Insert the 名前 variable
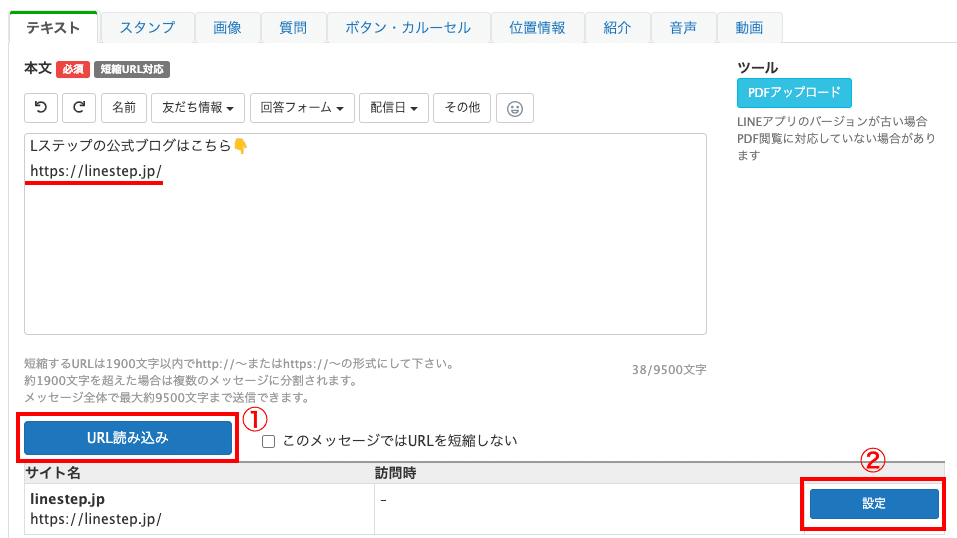957x538 pixels. click(x=124, y=107)
